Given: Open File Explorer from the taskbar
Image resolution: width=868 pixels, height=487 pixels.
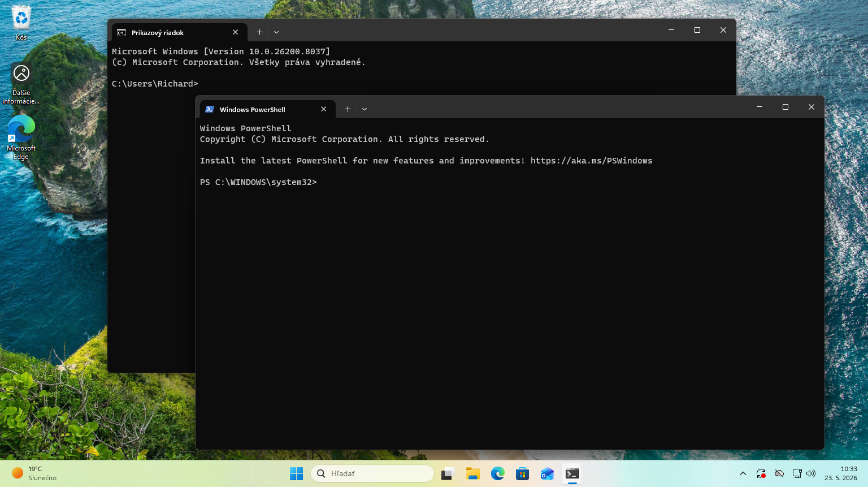Looking at the screenshot, I should [472, 473].
